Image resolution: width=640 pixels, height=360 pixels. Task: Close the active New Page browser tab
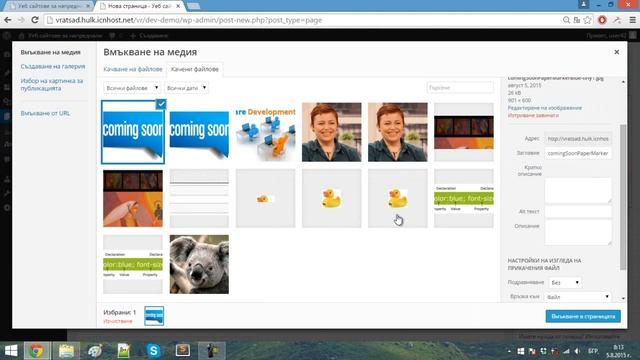pyautogui.click(x=178, y=6)
